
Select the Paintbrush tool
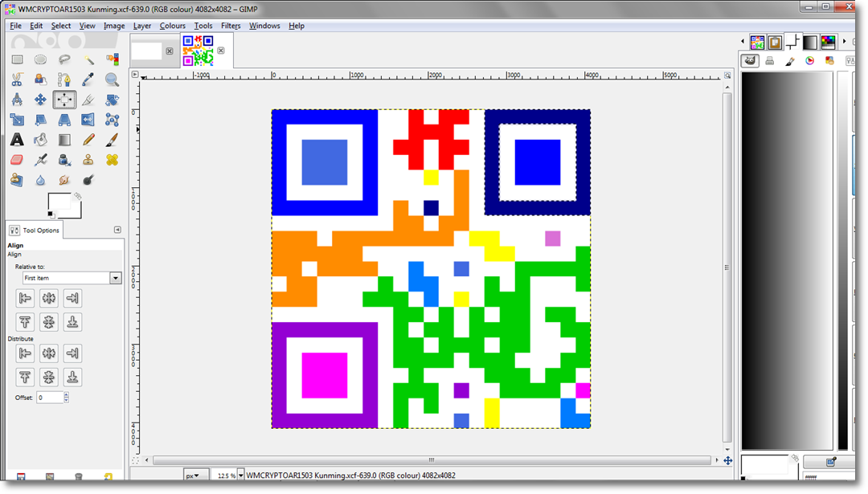[112, 140]
